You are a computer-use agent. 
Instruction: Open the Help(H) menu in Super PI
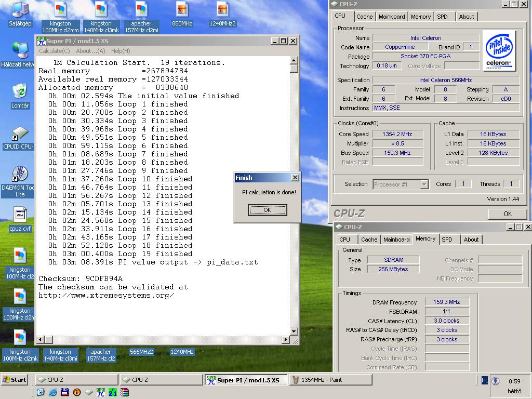121,51
